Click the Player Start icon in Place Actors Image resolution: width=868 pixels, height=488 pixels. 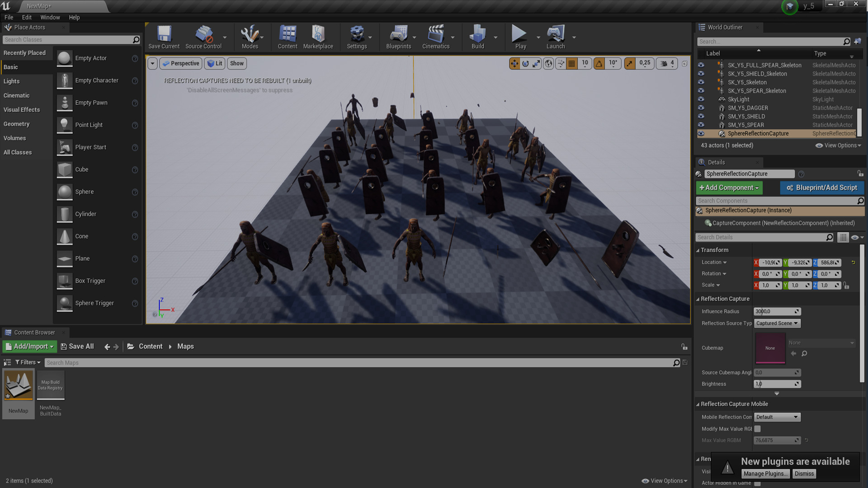[x=65, y=147]
